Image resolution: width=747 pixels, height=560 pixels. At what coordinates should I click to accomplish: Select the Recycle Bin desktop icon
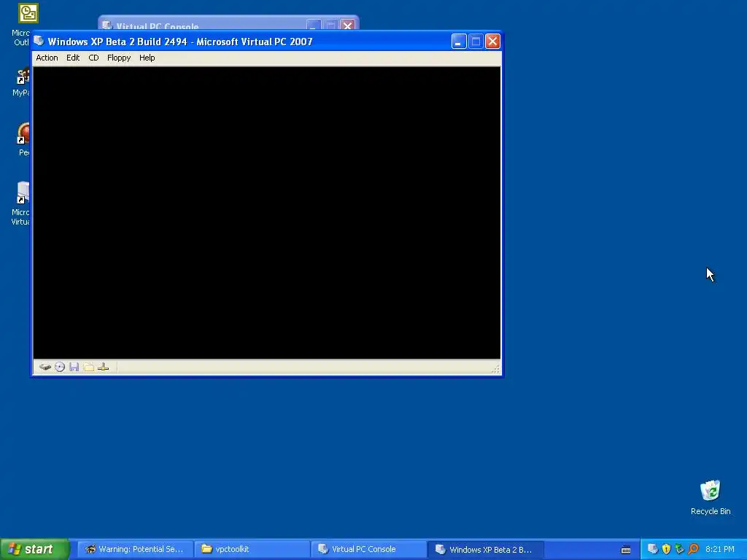pos(711,497)
